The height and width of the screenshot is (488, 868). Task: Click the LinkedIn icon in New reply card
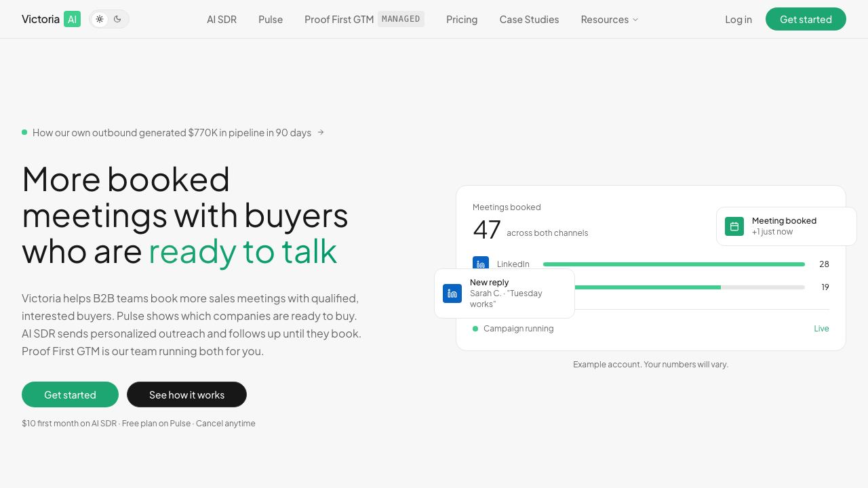[x=452, y=293]
